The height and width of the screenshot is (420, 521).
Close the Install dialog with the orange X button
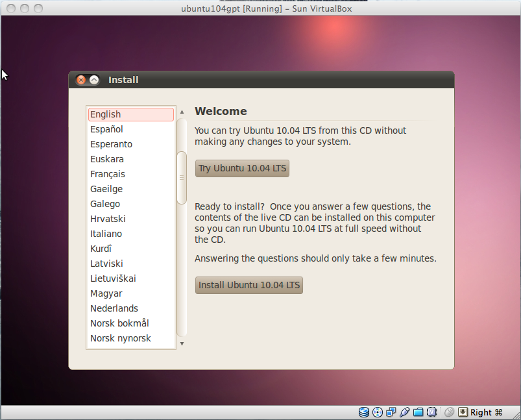(81, 80)
